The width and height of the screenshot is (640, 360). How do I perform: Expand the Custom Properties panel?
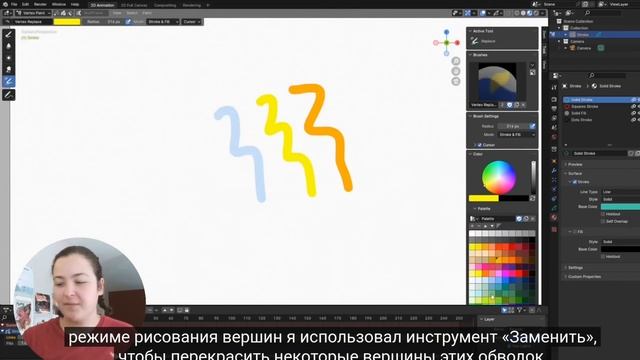click(584, 277)
